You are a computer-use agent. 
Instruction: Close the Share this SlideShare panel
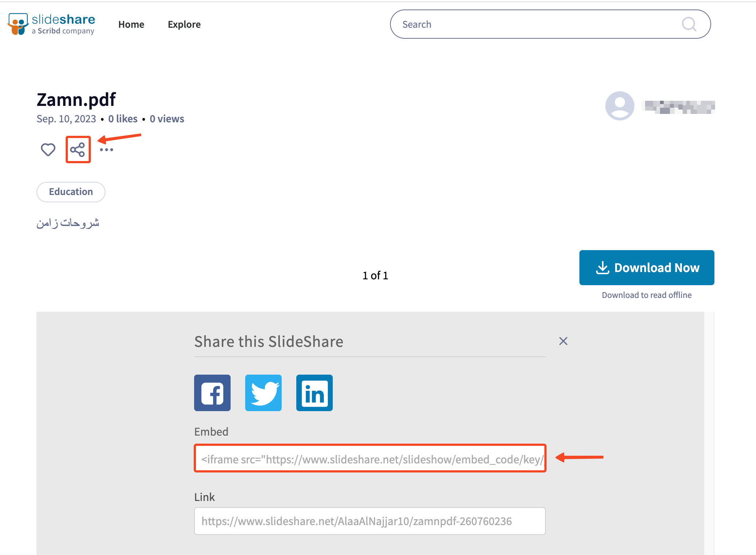coord(563,341)
